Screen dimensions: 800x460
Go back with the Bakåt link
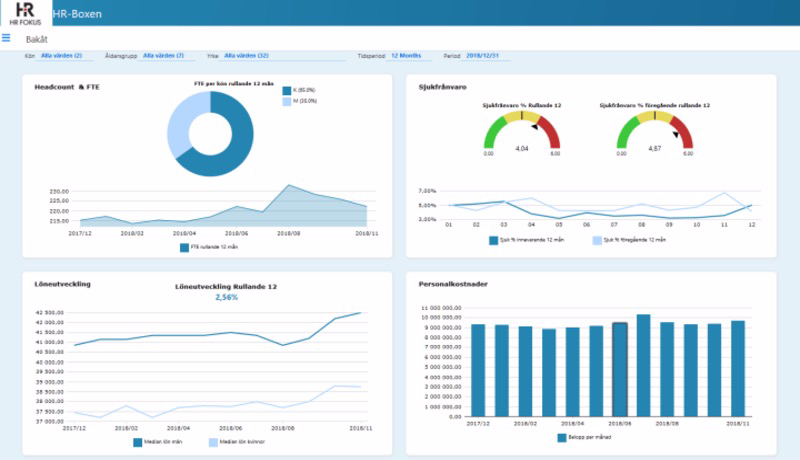(x=37, y=39)
